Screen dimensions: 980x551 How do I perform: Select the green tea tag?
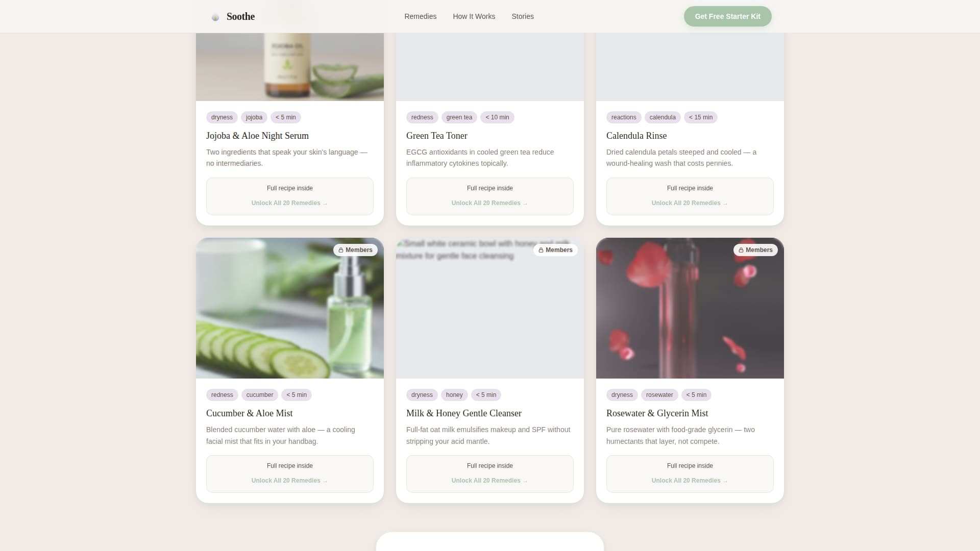point(459,117)
